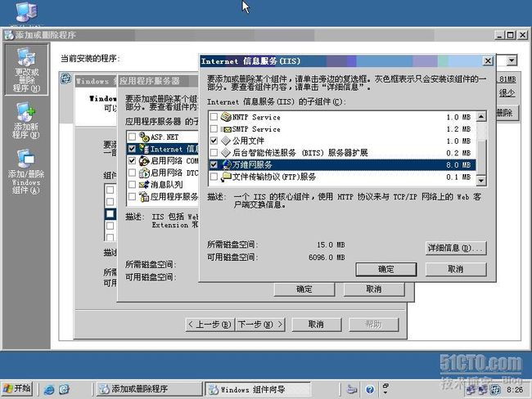The width and height of the screenshot is (532, 399).
Task: Click the 帮助 button in the wizard
Action: click(x=373, y=325)
